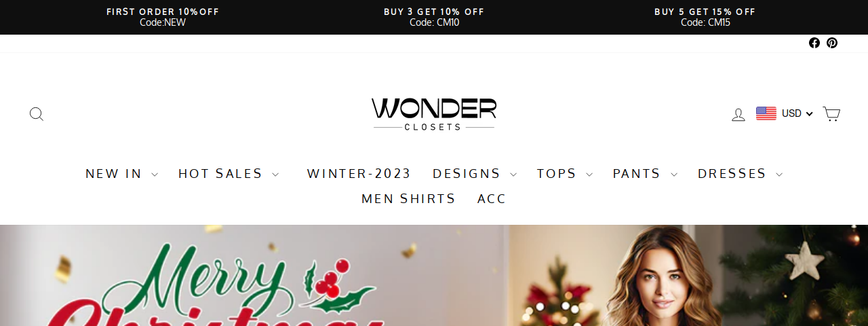Open the ACC category
Viewport: 868px width, 326px height.
coord(492,199)
